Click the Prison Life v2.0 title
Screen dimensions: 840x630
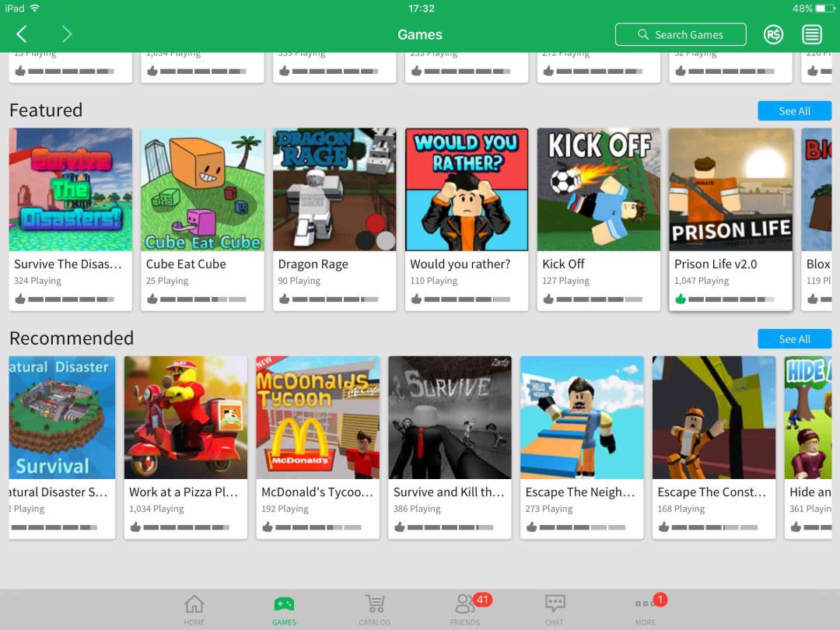(x=716, y=264)
